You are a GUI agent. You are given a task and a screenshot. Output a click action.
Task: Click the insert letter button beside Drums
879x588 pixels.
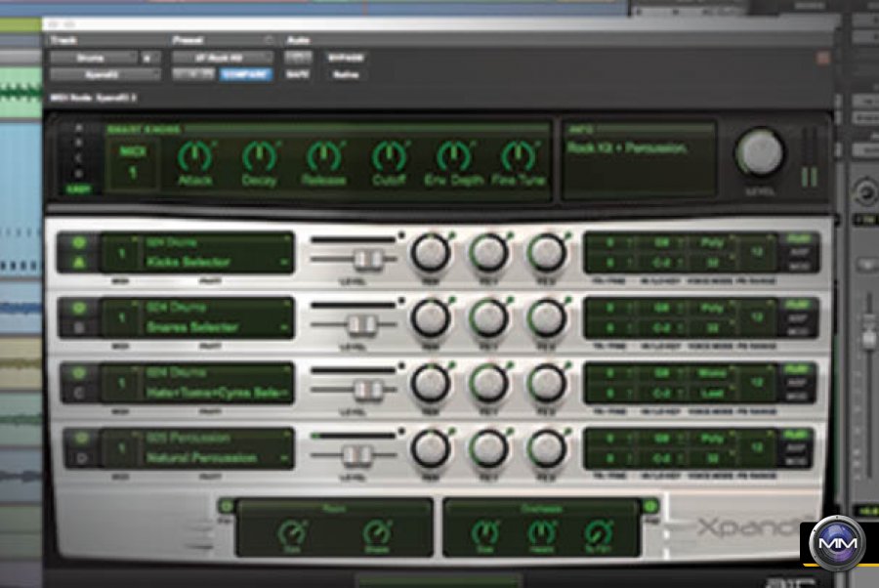pyautogui.click(x=148, y=58)
